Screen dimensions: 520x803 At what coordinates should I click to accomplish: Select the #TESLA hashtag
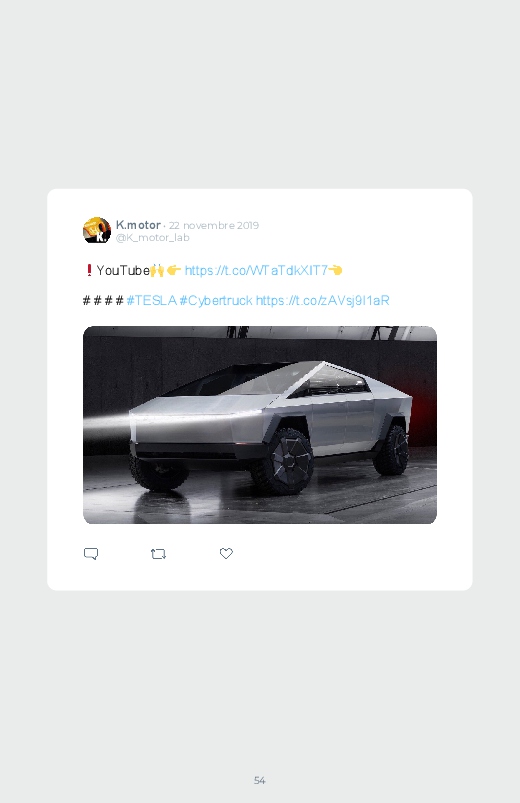click(152, 300)
